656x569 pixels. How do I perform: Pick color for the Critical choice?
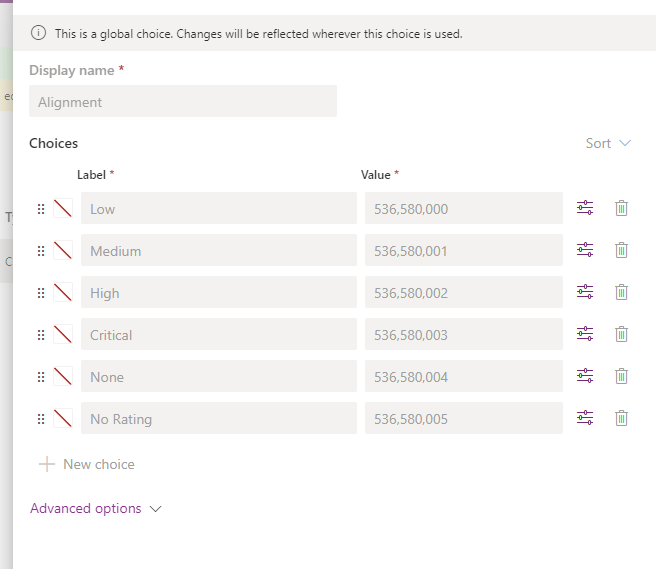point(63,334)
